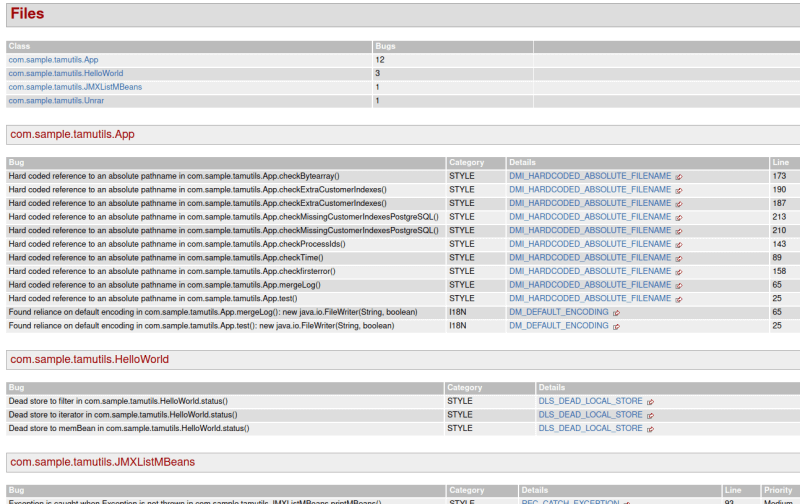
Task: Click external-link icon beside DMI_HARDCODED App.test row
Action: (x=679, y=299)
